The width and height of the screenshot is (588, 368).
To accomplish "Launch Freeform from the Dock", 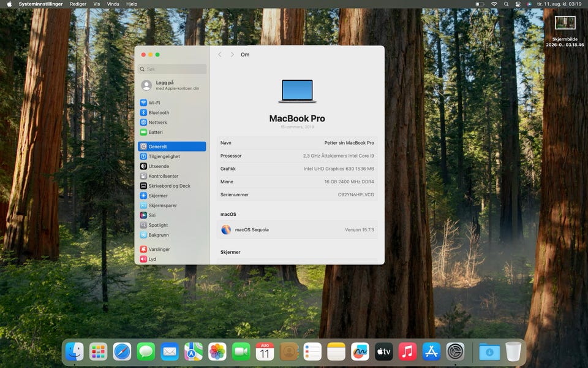I will pyautogui.click(x=360, y=352).
